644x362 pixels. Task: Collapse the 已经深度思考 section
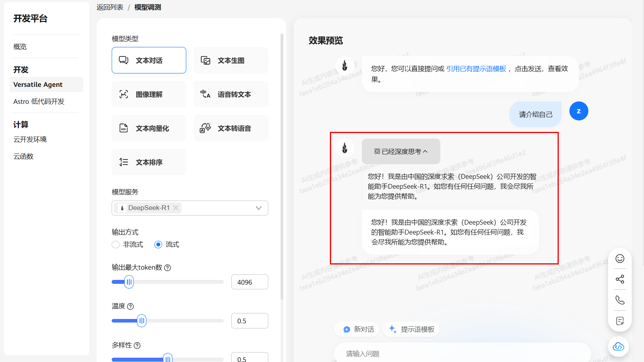tap(401, 151)
